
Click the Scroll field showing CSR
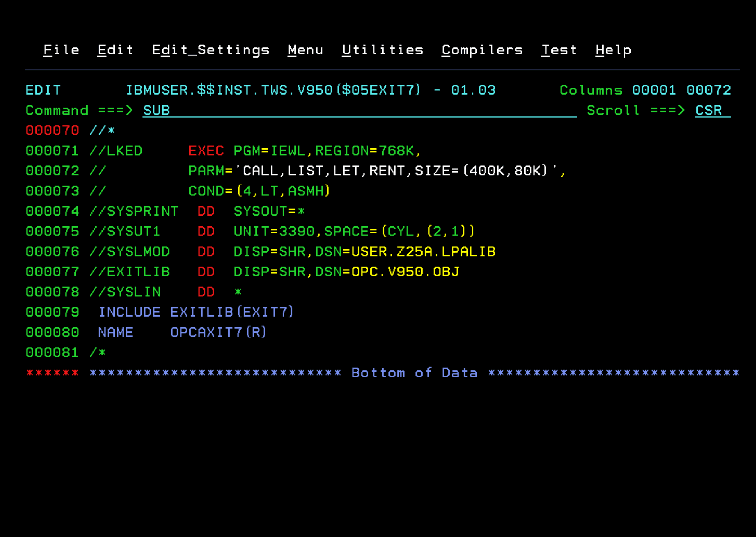(x=708, y=110)
